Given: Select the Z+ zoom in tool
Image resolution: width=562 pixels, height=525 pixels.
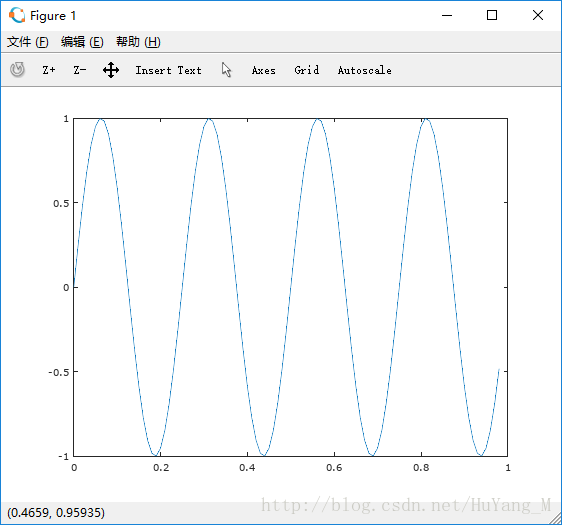Looking at the screenshot, I should tap(49, 70).
